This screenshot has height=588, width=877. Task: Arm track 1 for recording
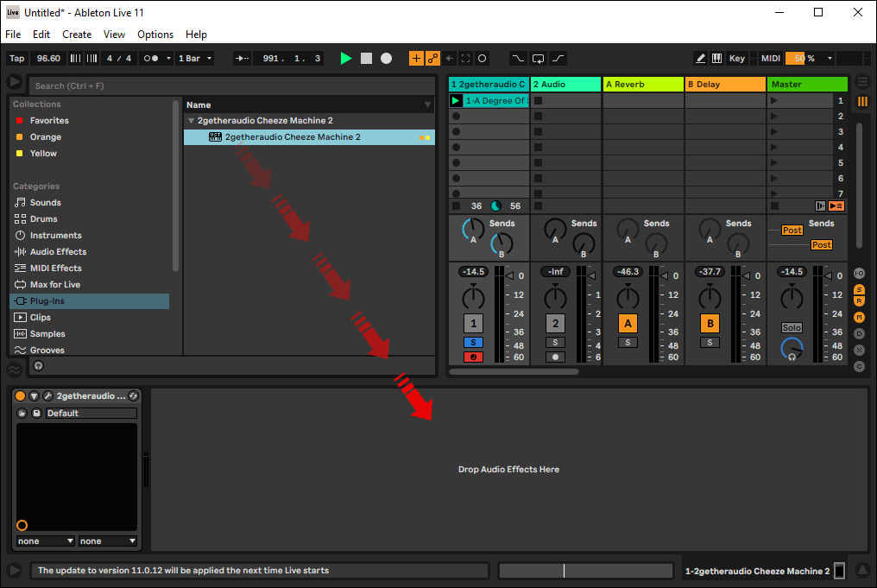coord(473,357)
